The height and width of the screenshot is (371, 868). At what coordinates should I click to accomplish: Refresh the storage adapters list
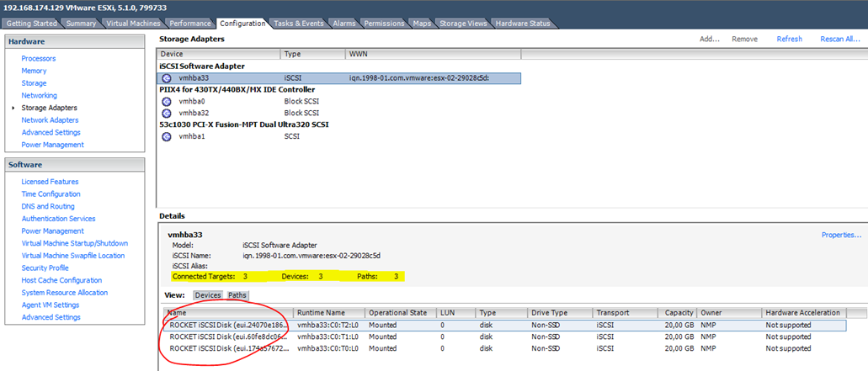point(790,40)
